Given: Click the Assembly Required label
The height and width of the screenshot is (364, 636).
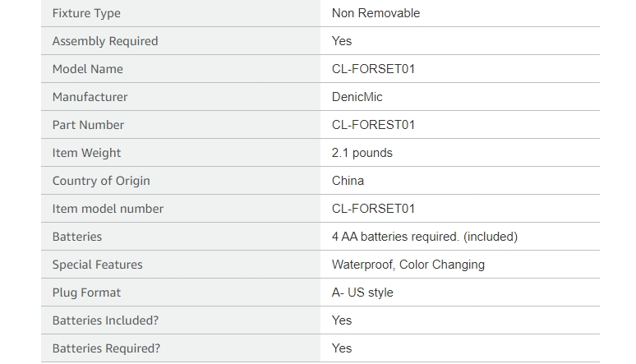Looking at the screenshot, I should tap(105, 41).
